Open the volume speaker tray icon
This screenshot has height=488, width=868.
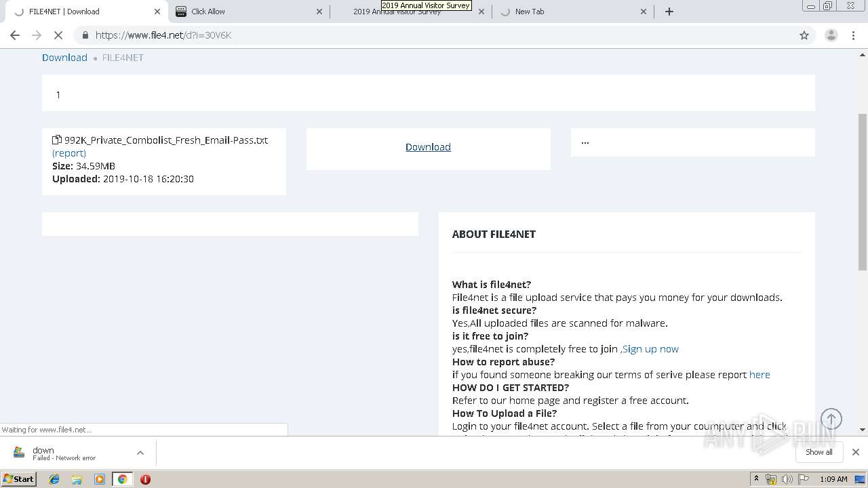(787, 479)
